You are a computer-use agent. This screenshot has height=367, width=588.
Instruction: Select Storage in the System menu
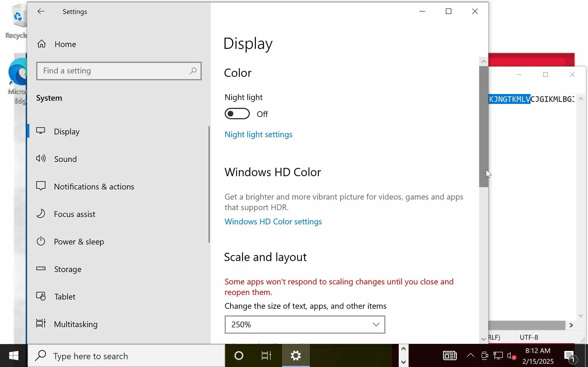pos(68,269)
